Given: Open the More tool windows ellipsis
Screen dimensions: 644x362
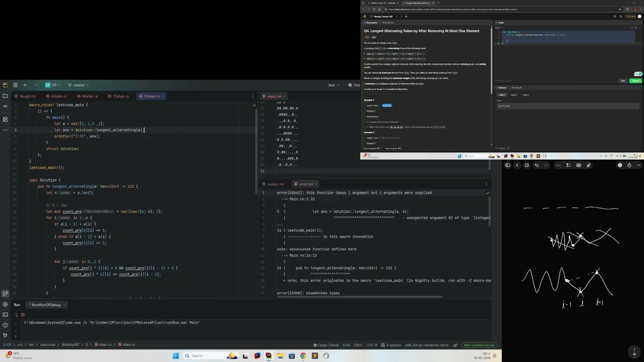Looking at the screenshot, I should pos(5,130).
